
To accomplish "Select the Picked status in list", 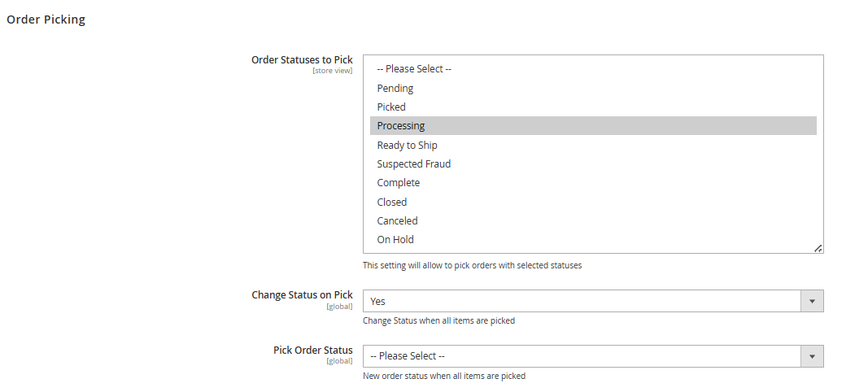I will point(391,107).
